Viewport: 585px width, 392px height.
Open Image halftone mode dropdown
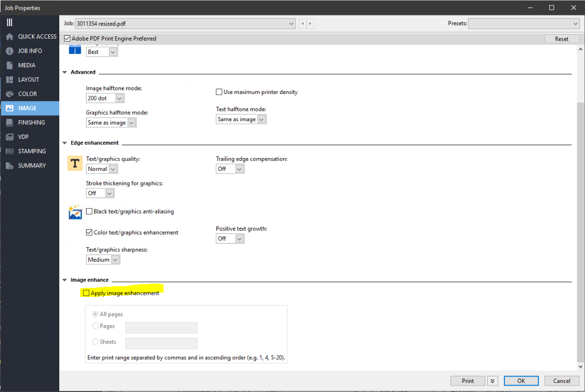105,98
